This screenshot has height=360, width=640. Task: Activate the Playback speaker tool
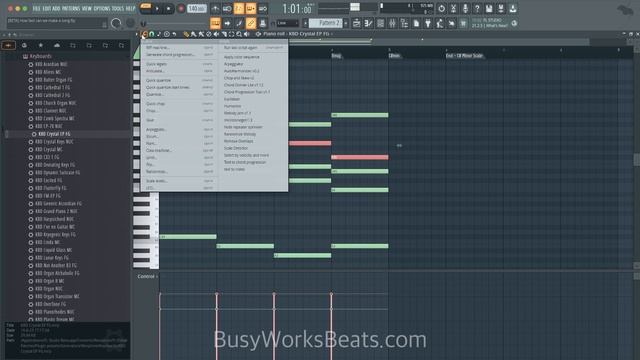tap(247, 34)
